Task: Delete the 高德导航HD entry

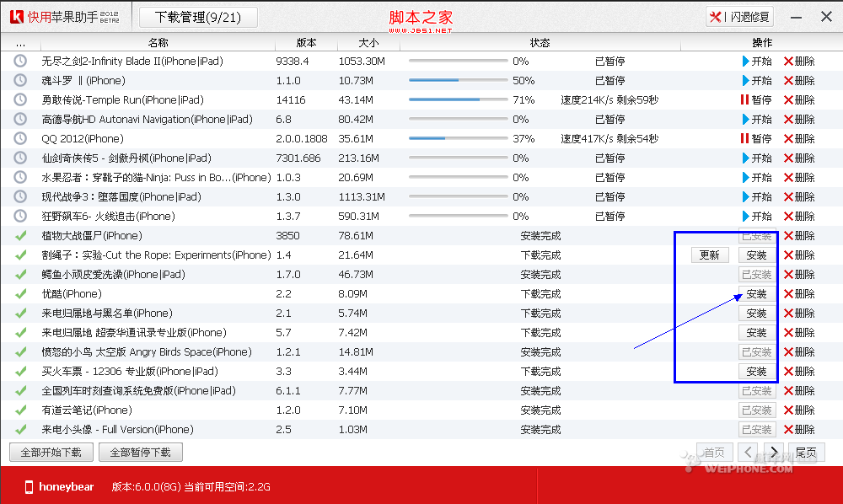Action: point(799,120)
